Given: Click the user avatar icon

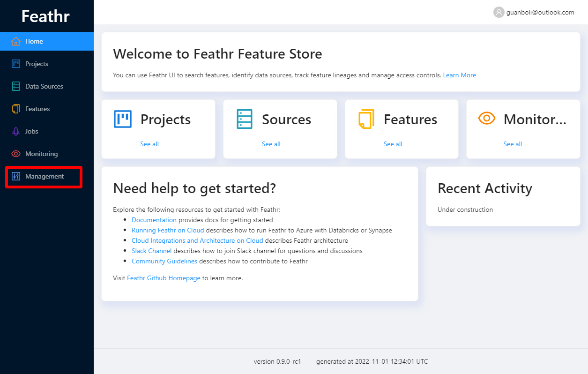Looking at the screenshot, I should coord(499,13).
